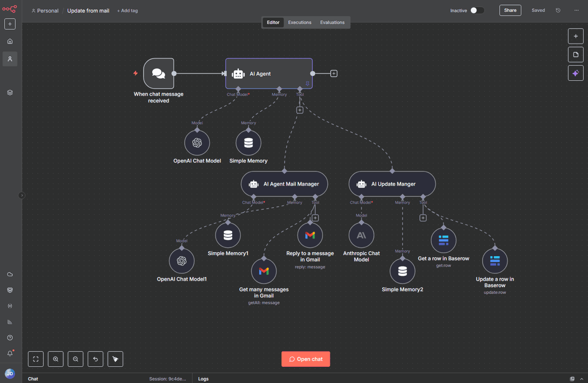
Task: Select the Simple Memory2 node
Action: coord(402,271)
